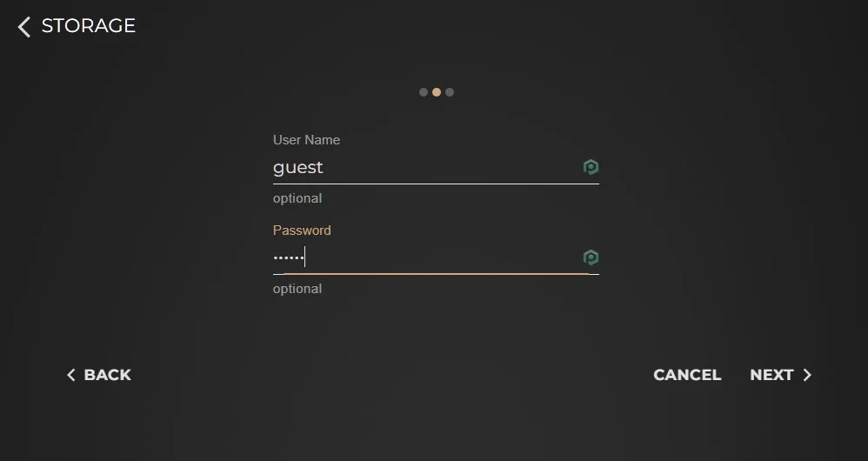The height and width of the screenshot is (461, 868).
Task: Focus the Password input field
Action: tap(436, 257)
